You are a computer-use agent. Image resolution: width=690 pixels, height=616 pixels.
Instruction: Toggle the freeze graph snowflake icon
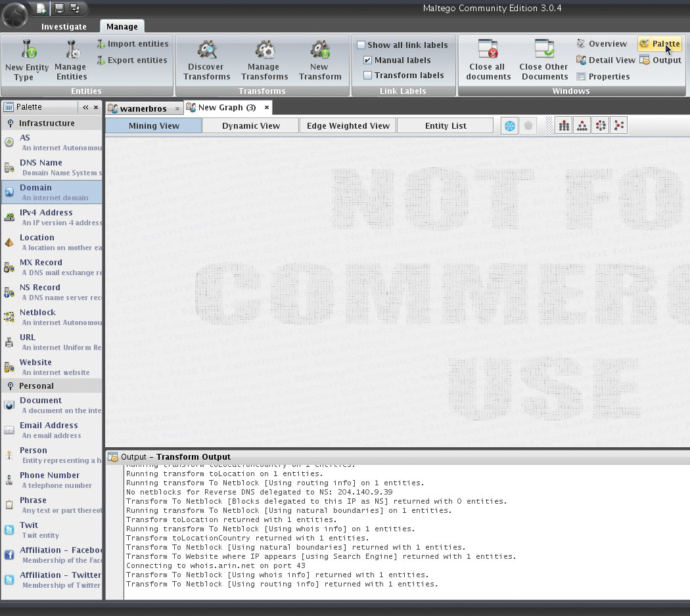pyautogui.click(x=510, y=125)
